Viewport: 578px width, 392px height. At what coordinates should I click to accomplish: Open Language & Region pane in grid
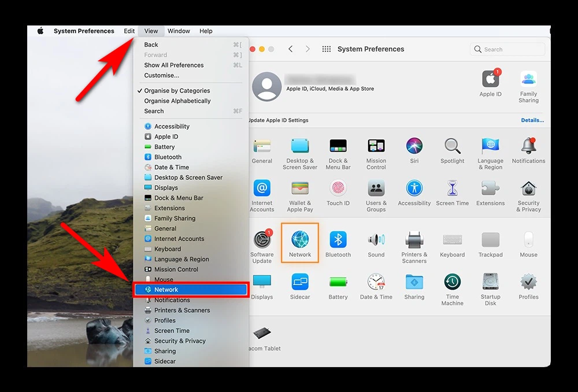click(x=490, y=146)
